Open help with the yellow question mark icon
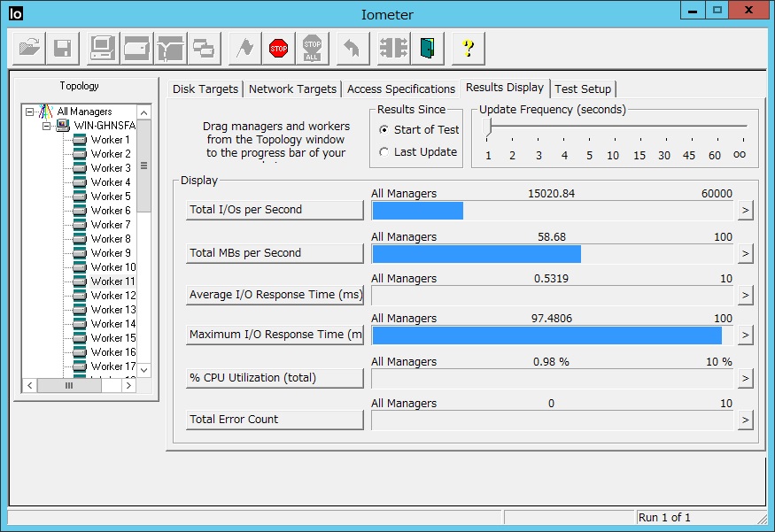The image size is (775, 532). tap(469, 48)
